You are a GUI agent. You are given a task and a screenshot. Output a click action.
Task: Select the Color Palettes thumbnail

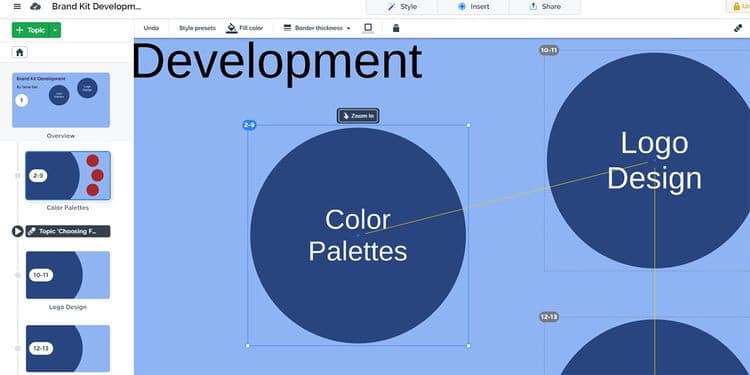click(x=67, y=176)
